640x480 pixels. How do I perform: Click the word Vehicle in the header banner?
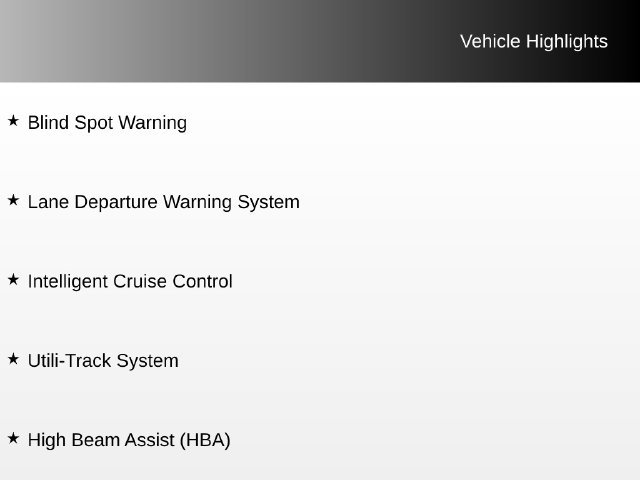point(490,42)
